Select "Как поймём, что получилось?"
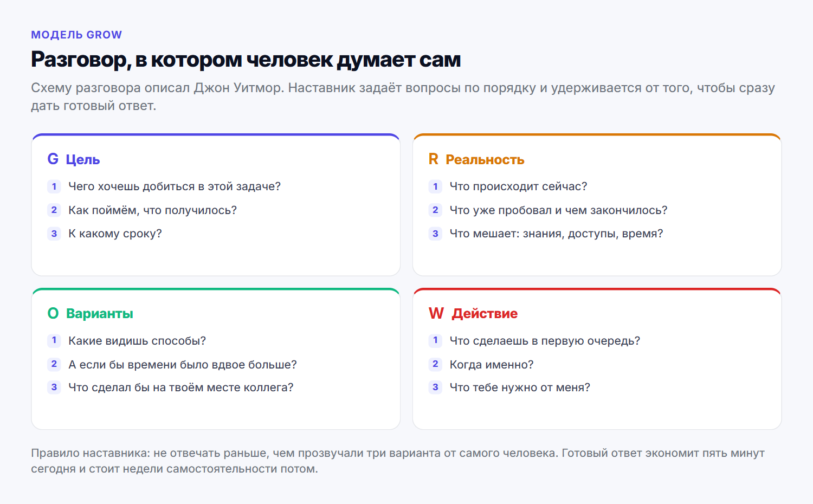 point(153,210)
